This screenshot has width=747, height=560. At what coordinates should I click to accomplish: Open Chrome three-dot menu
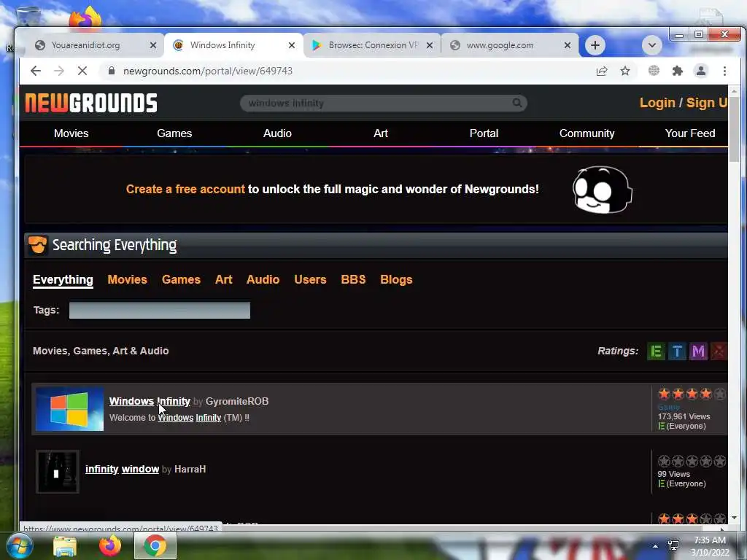pyautogui.click(x=724, y=71)
